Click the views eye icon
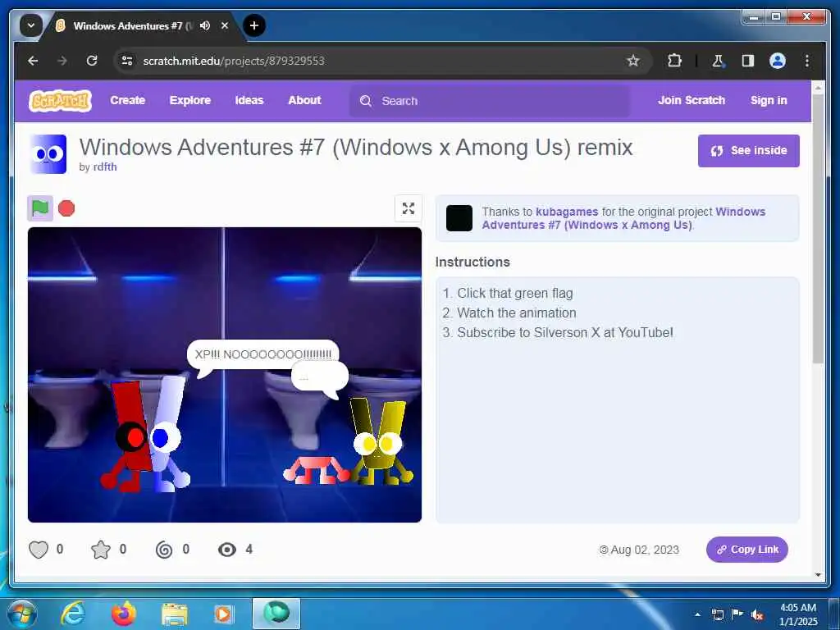 [227, 550]
